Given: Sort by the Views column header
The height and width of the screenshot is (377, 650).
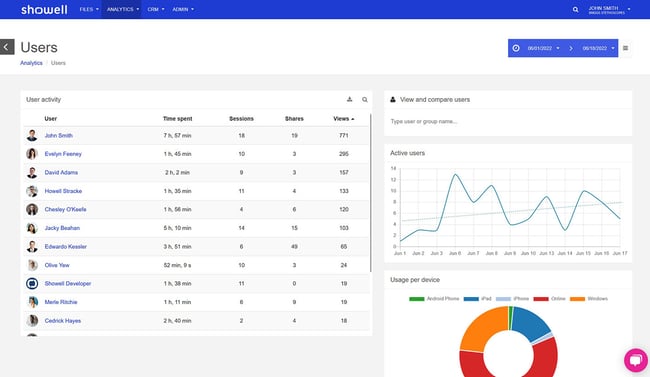Looking at the screenshot, I should (344, 119).
